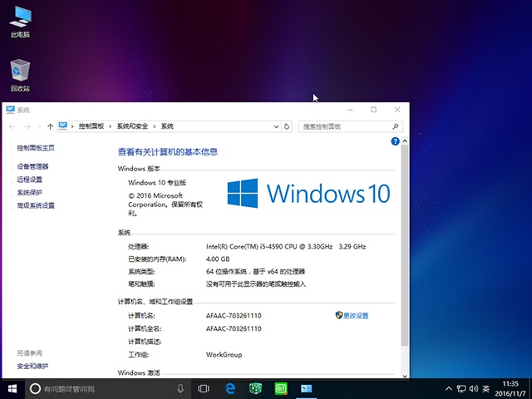Click the 搜索控制面板 search field
The image size is (532, 399).
coord(346,126)
